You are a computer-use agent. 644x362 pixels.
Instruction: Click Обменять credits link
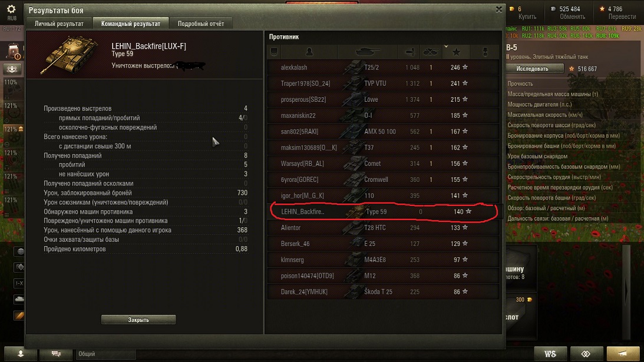(x=572, y=17)
